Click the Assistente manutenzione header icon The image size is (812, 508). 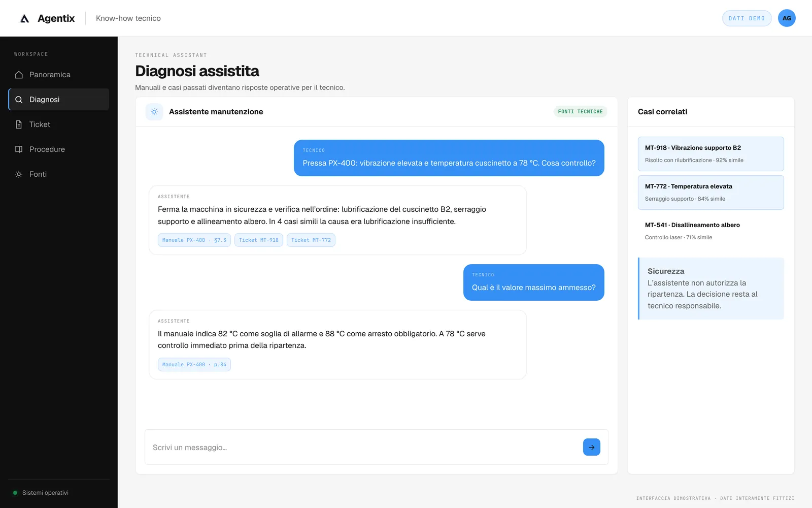(x=154, y=112)
